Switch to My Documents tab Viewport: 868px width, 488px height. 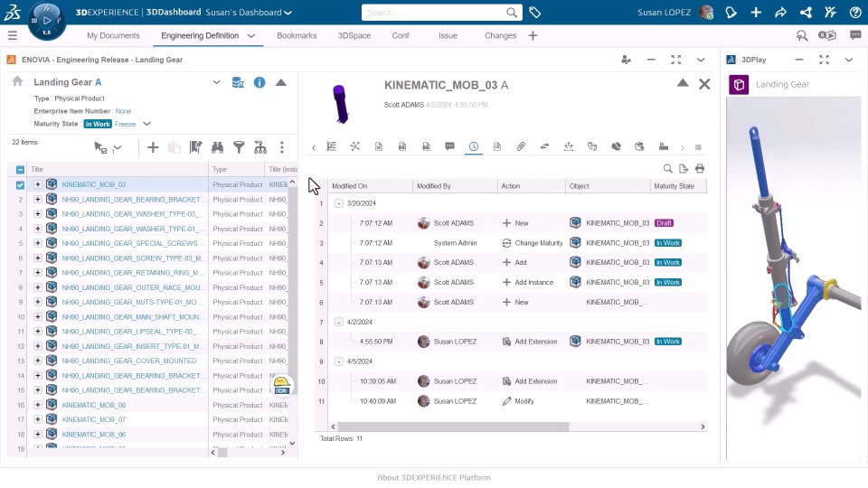click(x=114, y=35)
